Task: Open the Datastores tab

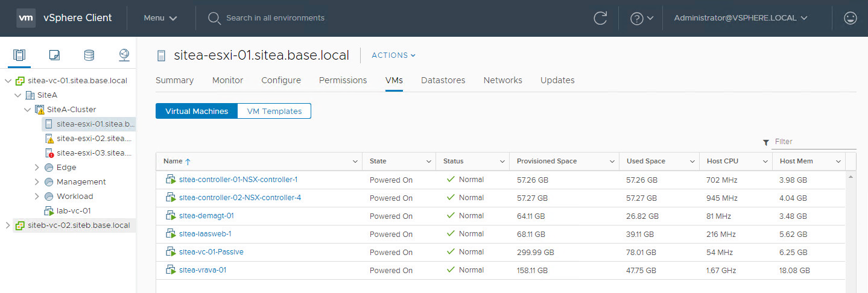Action: click(443, 80)
